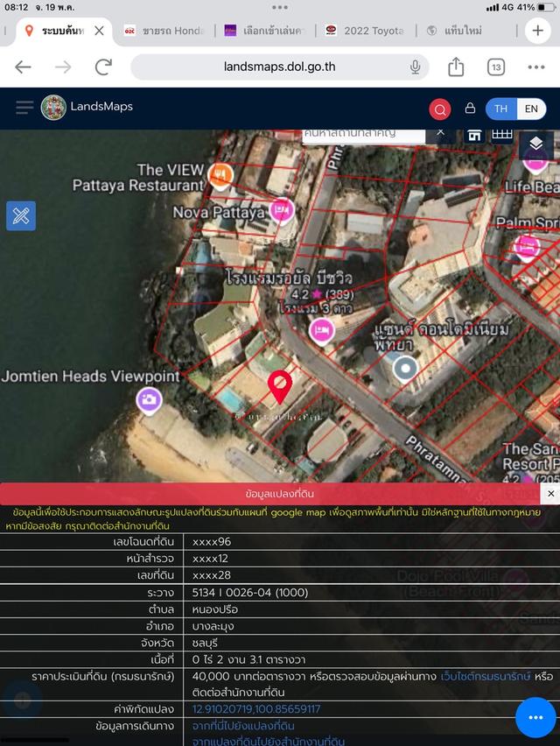Select the Nova Pattaya hotel marker
Viewport: 560px width, 746px height.
282,210
